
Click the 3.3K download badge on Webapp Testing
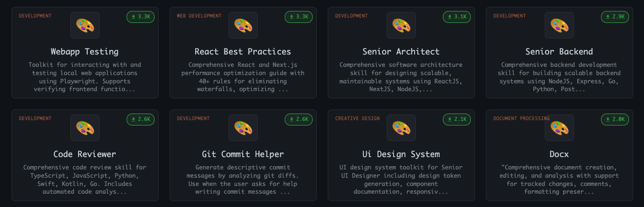pos(141,16)
